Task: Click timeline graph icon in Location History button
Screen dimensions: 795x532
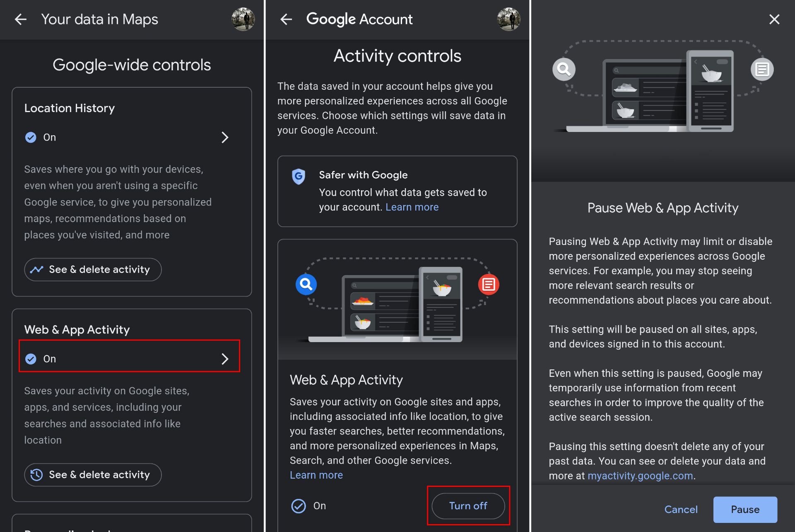Action: click(37, 270)
